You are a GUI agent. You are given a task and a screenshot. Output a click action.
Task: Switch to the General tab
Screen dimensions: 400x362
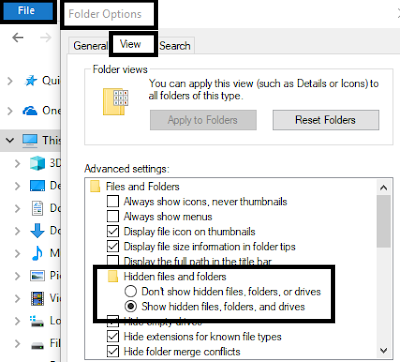click(90, 46)
